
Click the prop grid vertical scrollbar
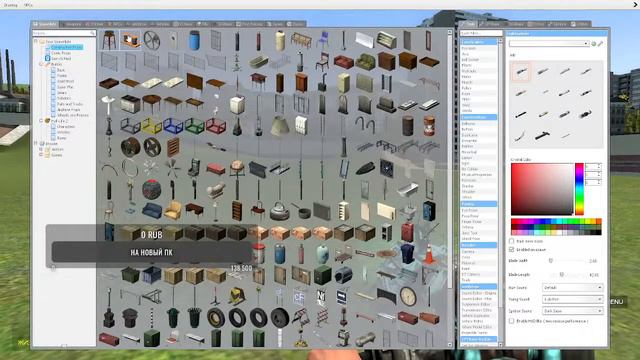tap(450, 188)
